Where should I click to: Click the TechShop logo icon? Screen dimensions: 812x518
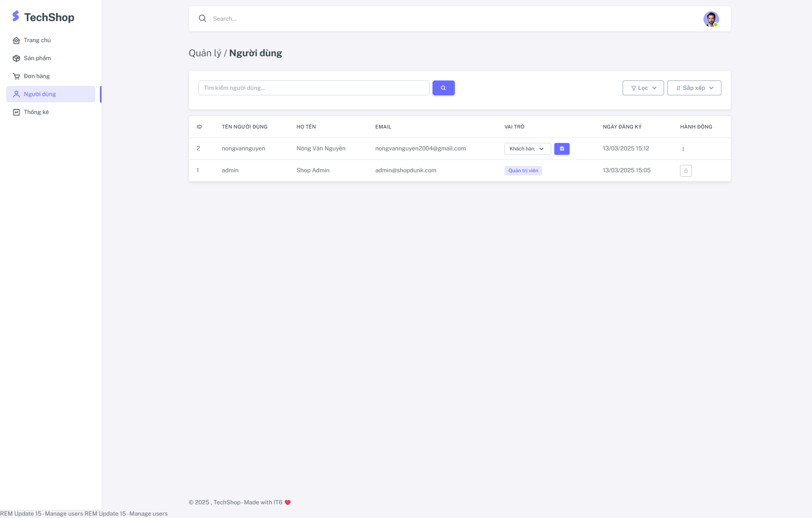(16, 16)
